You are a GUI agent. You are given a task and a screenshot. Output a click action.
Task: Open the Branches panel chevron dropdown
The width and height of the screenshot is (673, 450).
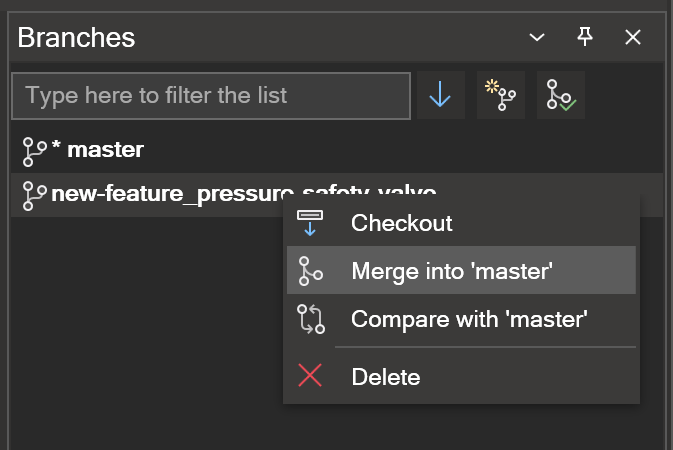(537, 37)
